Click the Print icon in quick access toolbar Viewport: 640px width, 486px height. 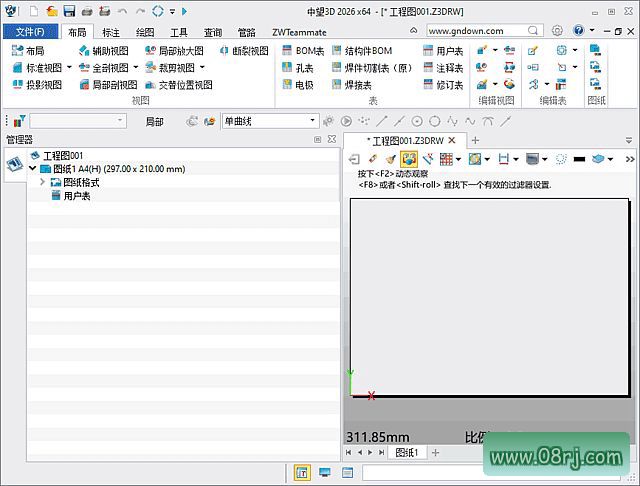87,11
